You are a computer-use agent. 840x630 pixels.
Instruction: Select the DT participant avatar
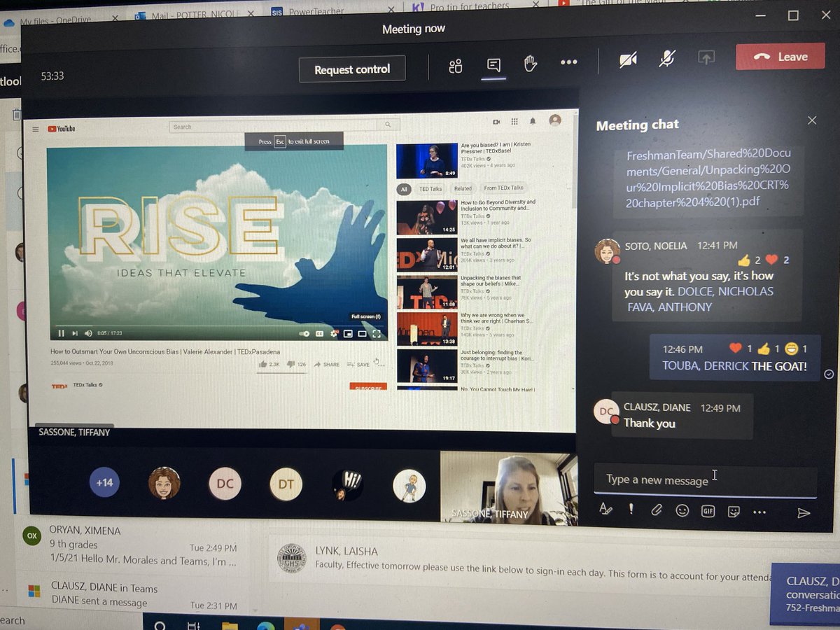click(286, 484)
